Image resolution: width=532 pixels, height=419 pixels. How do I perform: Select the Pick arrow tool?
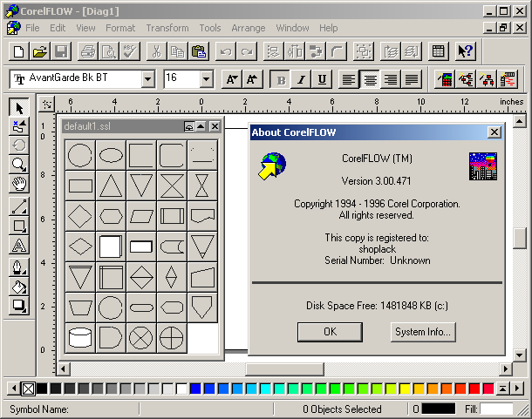19,108
